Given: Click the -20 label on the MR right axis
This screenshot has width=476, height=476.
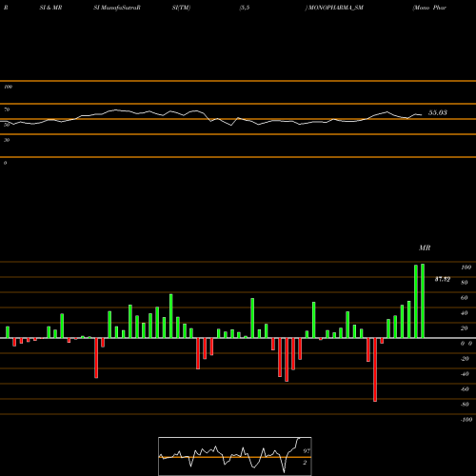Looking at the screenshot, I should tap(465, 359).
